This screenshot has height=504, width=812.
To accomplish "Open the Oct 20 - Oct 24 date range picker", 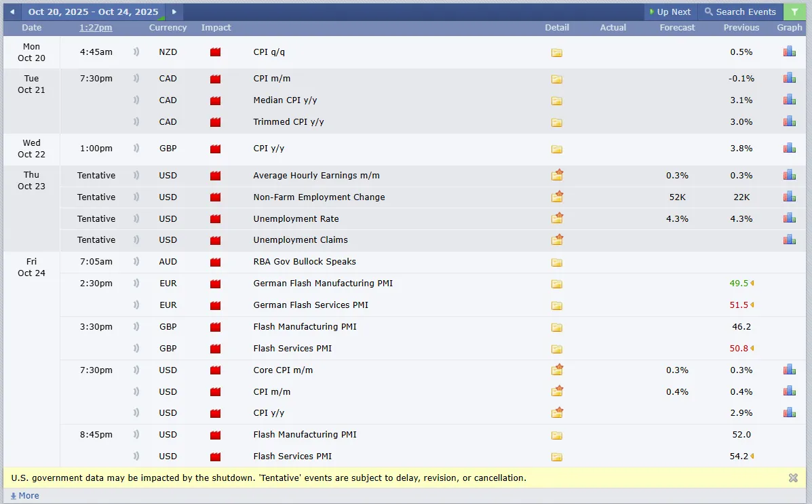I will click(x=93, y=12).
